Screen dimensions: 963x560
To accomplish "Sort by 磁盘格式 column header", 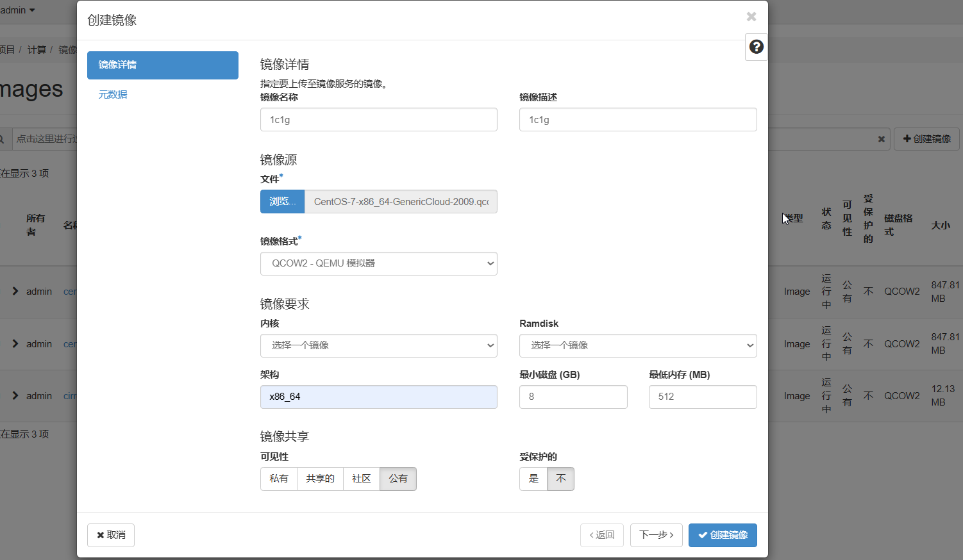I will [898, 225].
